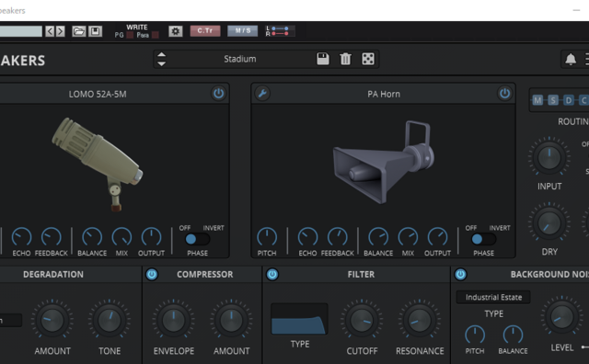Click the microphone FEEDBACK knob
Screen dimensions: 589x364
[52, 237]
